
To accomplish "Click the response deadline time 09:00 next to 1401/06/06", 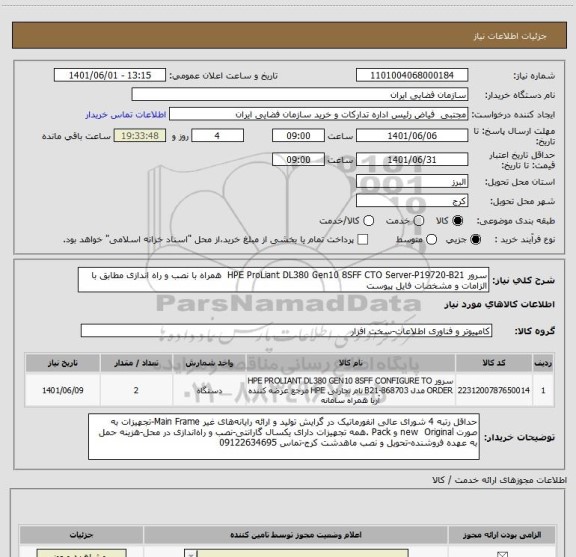I will [x=298, y=136].
